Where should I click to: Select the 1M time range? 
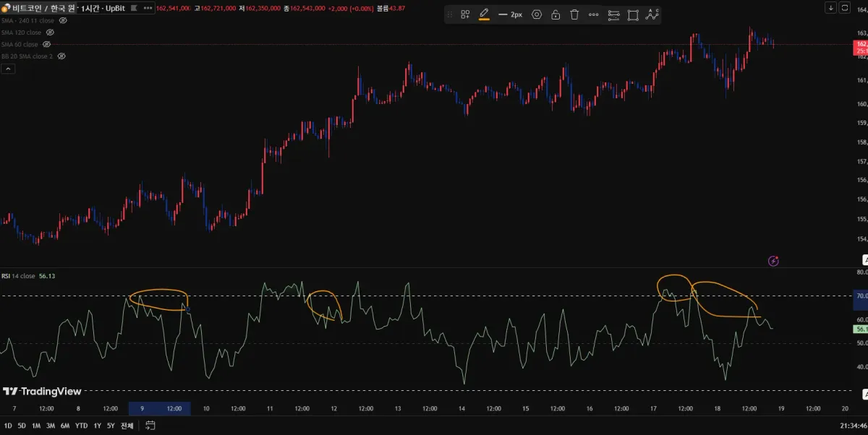coord(35,426)
